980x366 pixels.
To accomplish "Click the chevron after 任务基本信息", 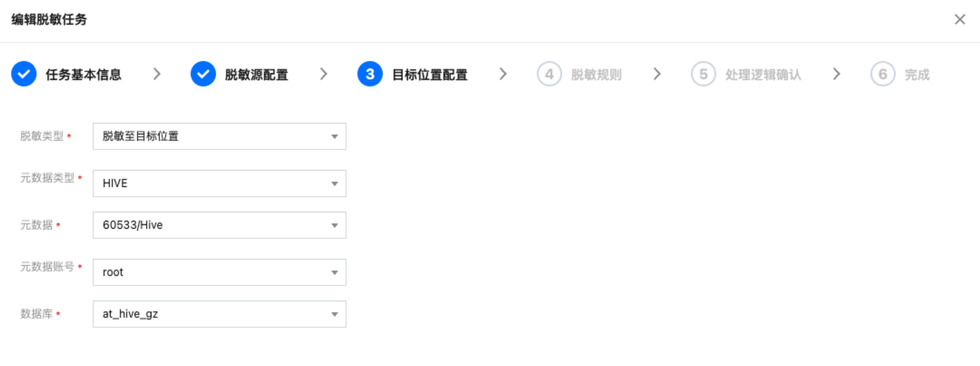I will [x=157, y=74].
